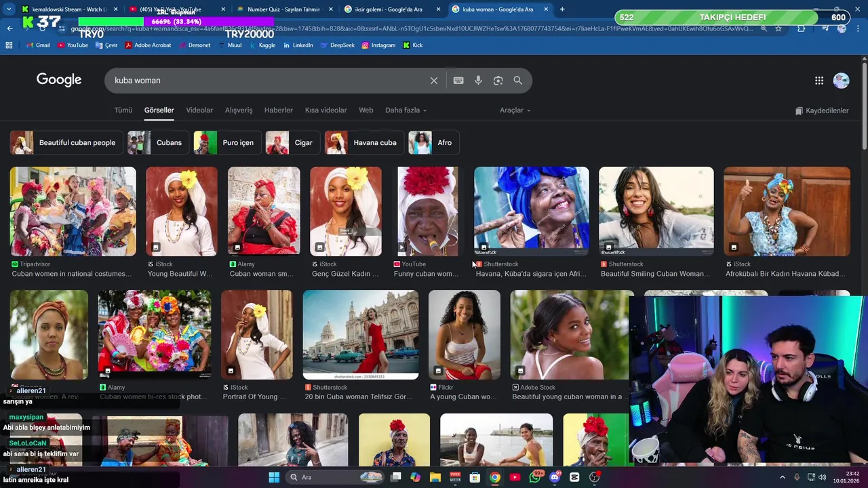Image resolution: width=868 pixels, height=488 pixels.
Task: Open the tab search dropdown arrow
Action: tap(9, 9)
